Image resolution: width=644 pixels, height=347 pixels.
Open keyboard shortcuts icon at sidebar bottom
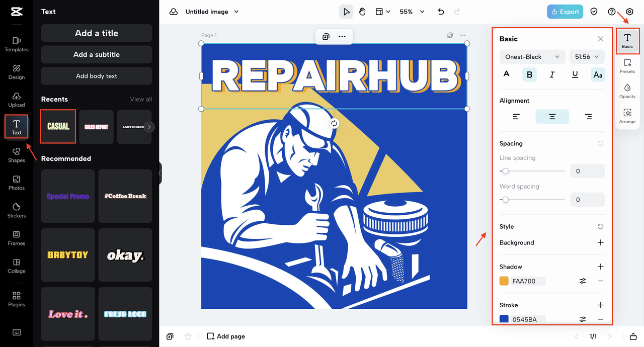(x=17, y=332)
